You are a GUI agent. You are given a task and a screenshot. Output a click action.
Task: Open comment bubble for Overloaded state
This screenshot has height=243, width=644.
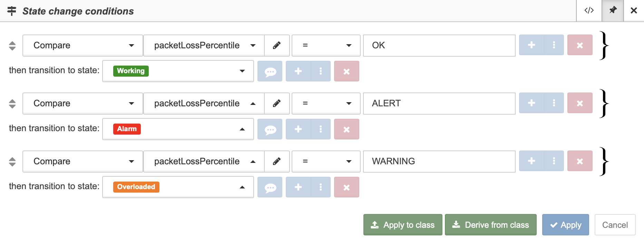(270, 187)
